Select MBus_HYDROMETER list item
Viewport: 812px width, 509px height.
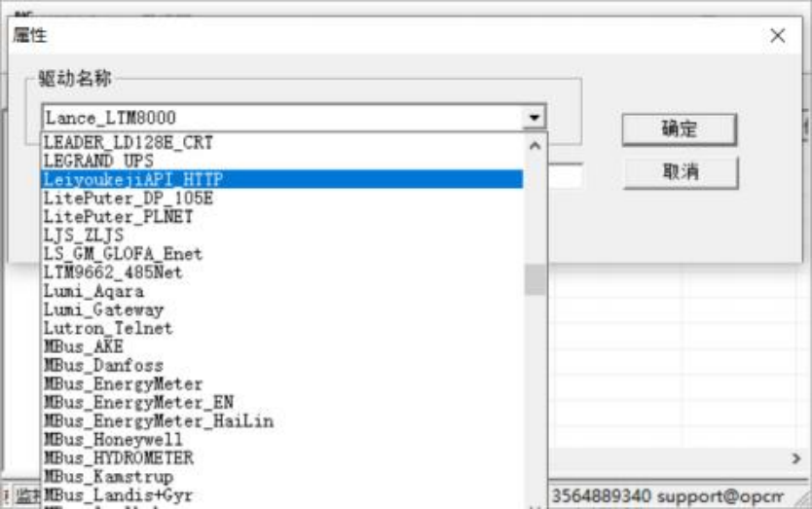pyautogui.click(x=282, y=457)
